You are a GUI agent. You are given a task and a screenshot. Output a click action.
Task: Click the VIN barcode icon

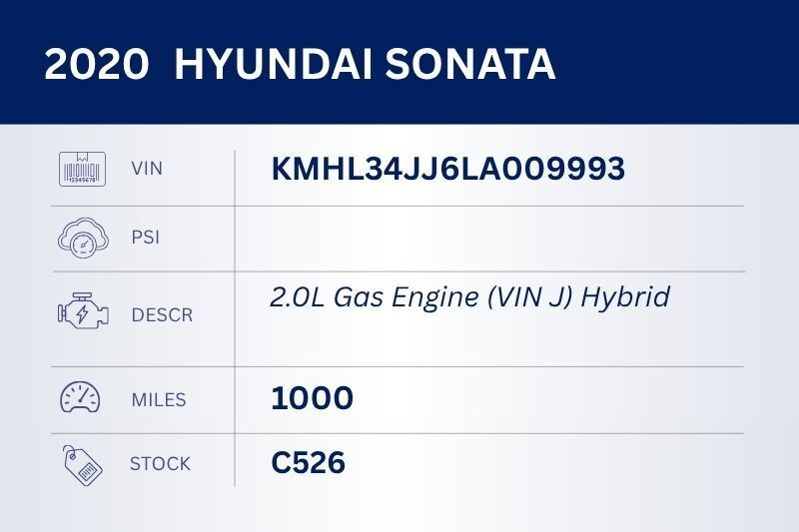82,169
